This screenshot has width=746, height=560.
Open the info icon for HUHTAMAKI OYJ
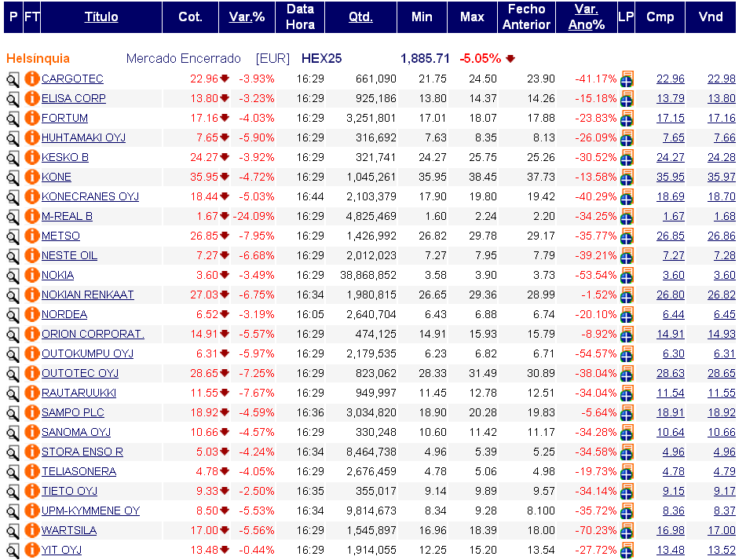32,137
